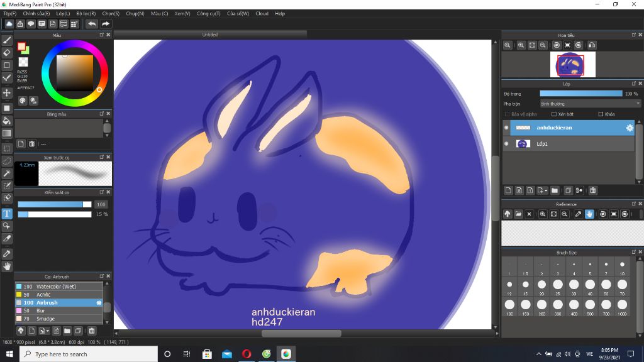Toggle visibility of anhduckieran layer
644x362 pixels.
point(506,128)
